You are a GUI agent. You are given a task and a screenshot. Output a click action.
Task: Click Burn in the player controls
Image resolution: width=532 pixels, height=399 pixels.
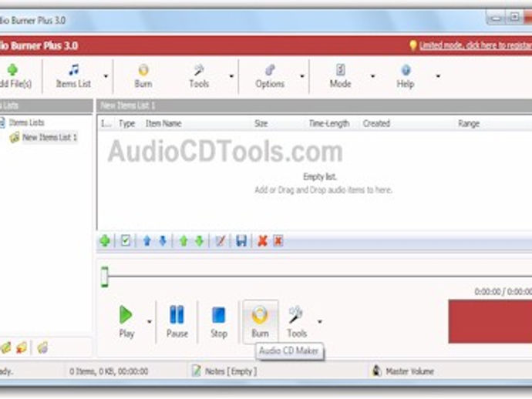coord(261,321)
